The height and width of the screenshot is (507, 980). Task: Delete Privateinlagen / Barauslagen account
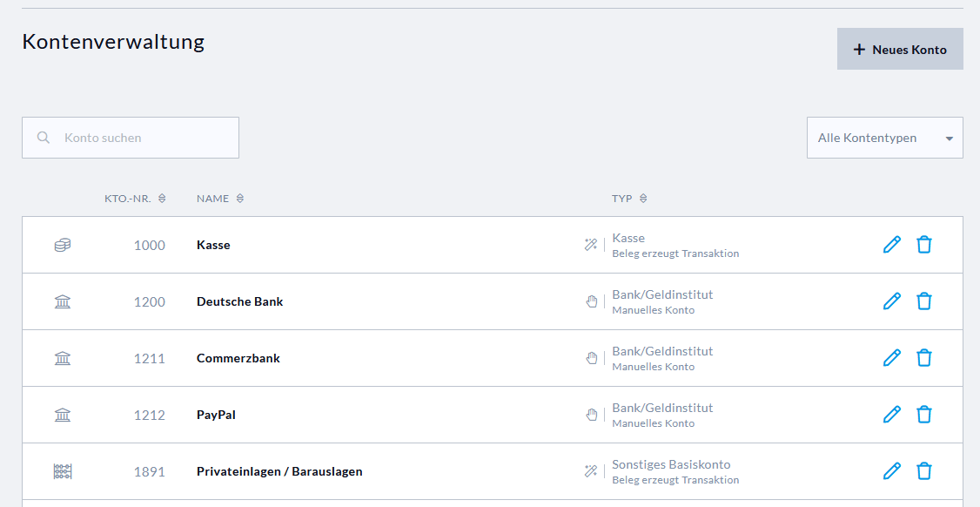pyautogui.click(x=924, y=470)
